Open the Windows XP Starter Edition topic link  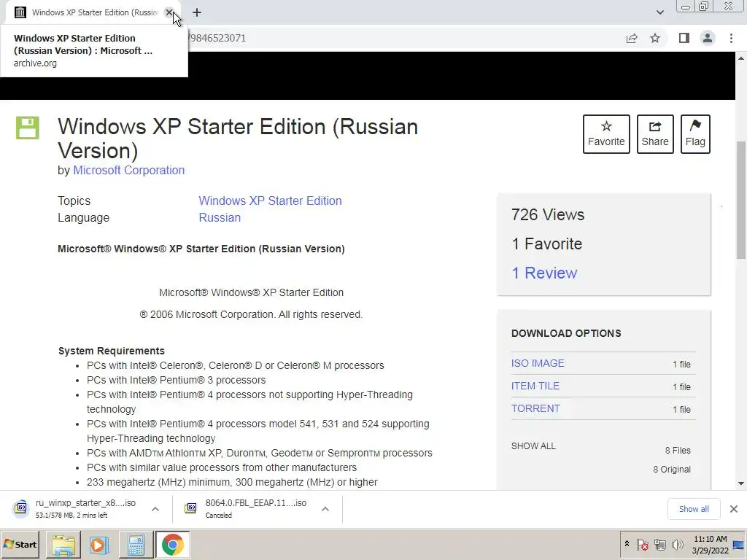(x=270, y=201)
